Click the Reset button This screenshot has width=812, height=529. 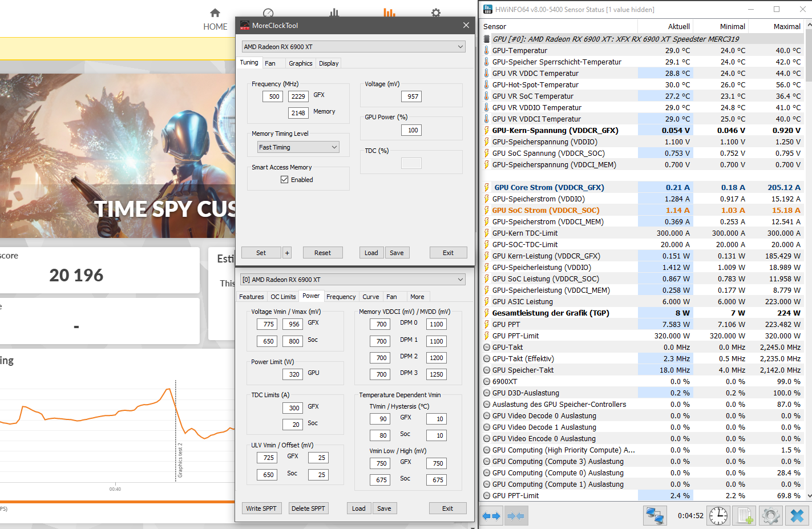point(322,253)
